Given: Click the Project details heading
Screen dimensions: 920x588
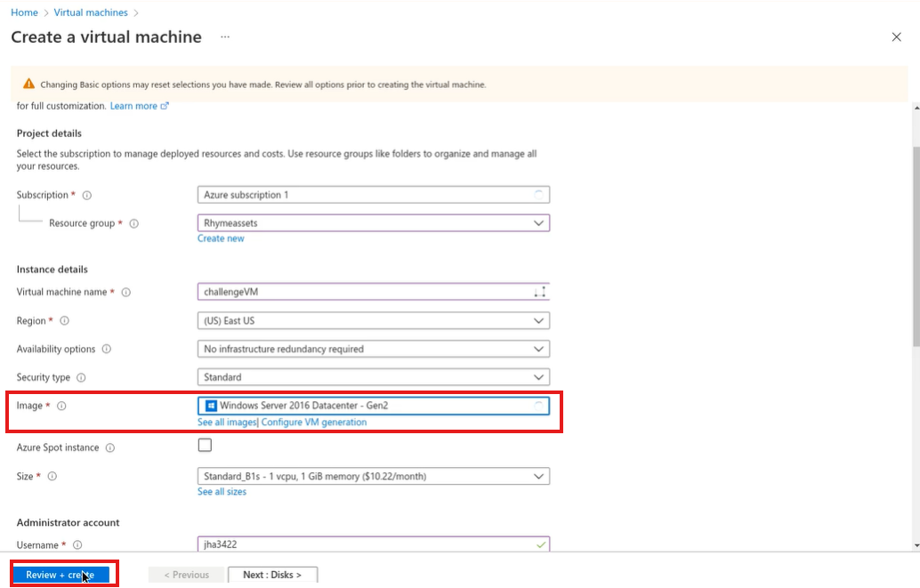Looking at the screenshot, I should click(49, 133).
